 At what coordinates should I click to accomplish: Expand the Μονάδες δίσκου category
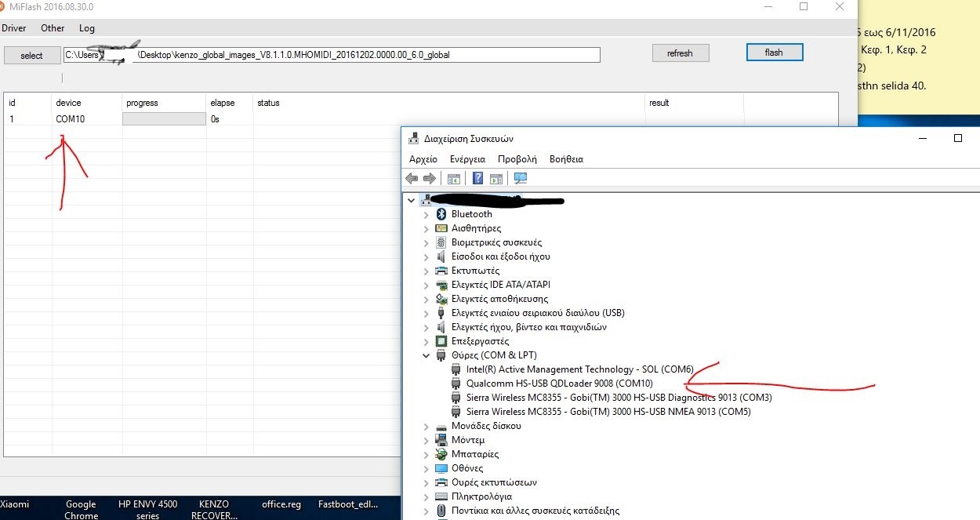click(x=426, y=426)
